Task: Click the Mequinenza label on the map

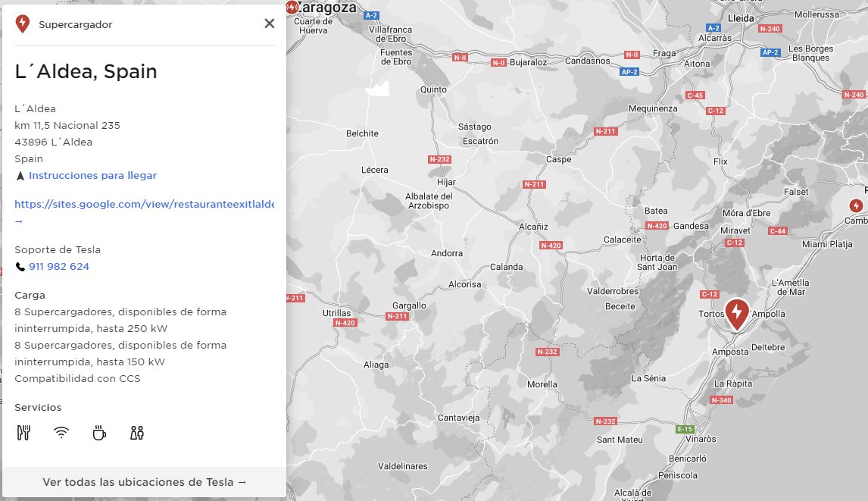Action: pos(653,108)
